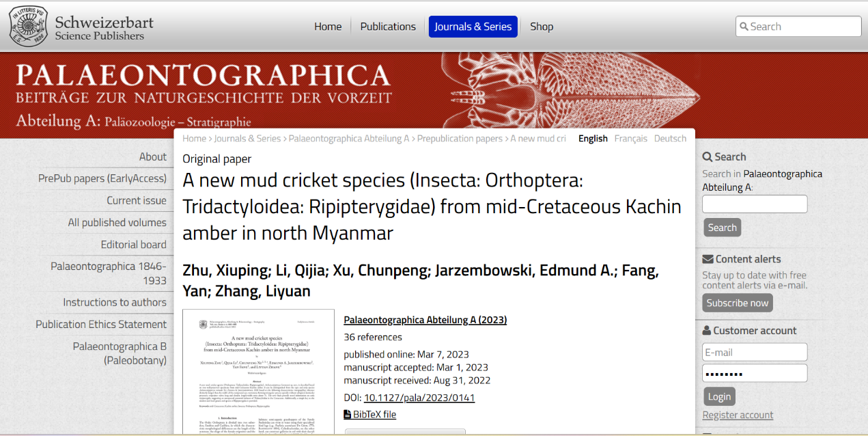The image size is (868, 436).
Task: Open the DOI 10.1127/pala/2023/0141 link
Action: pyautogui.click(x=419, y=398)
